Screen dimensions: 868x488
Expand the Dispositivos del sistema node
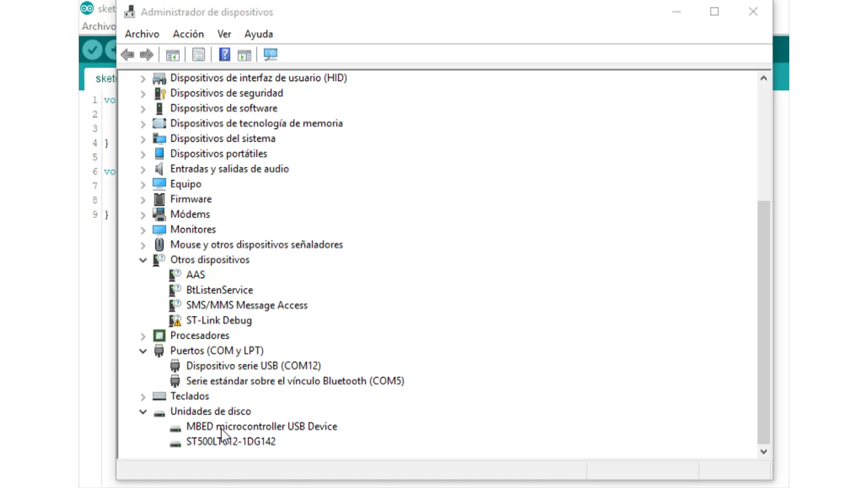click(x=143, y=139)
